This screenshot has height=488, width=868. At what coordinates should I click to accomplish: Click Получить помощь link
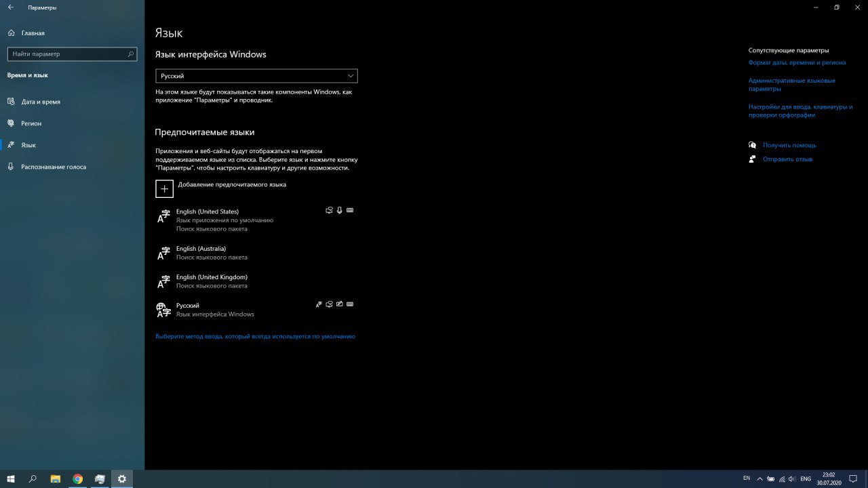789,145
